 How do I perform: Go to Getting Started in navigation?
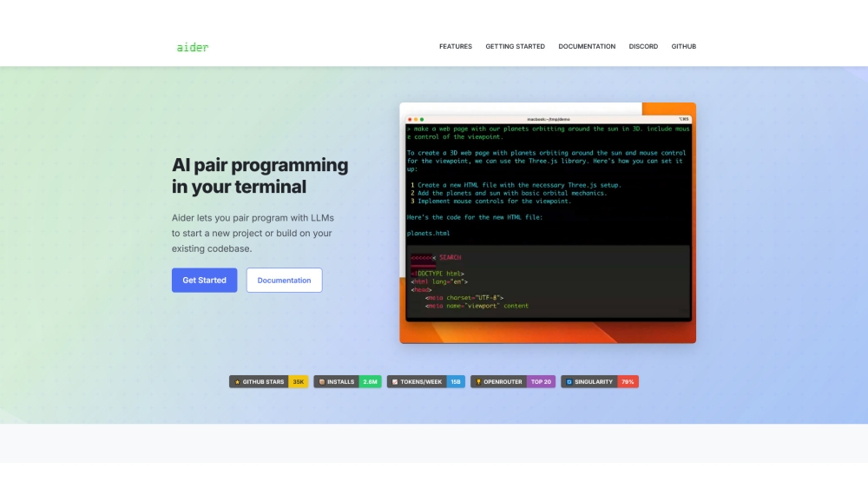pos(515,47)
